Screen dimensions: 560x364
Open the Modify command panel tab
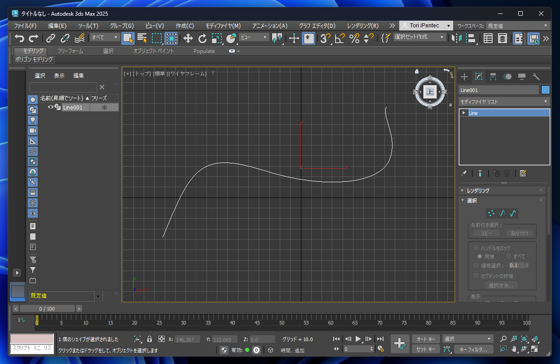point(479,76)
